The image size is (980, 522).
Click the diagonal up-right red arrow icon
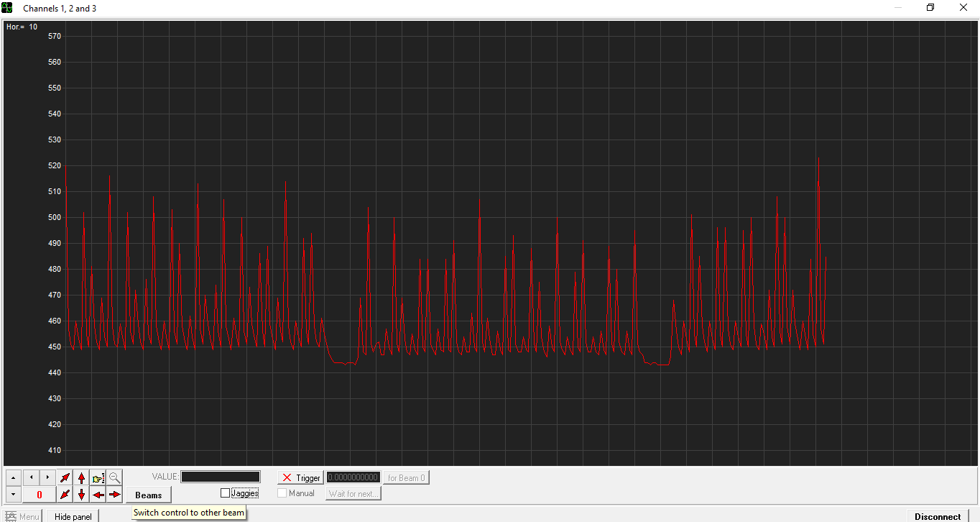(x=65, y=477)
